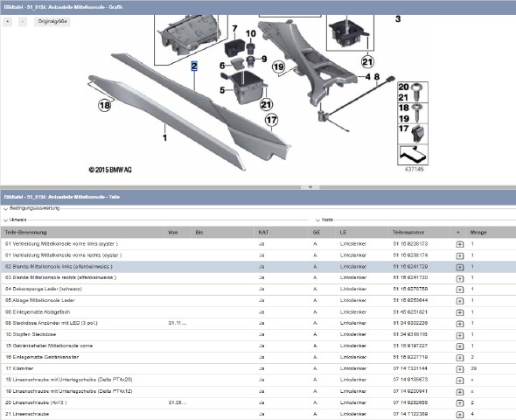The height and width of the screenshot is (420, 516).
Task: Add Verkleidung Mittelkonsole vorne links to list
Action: [460, 244]
